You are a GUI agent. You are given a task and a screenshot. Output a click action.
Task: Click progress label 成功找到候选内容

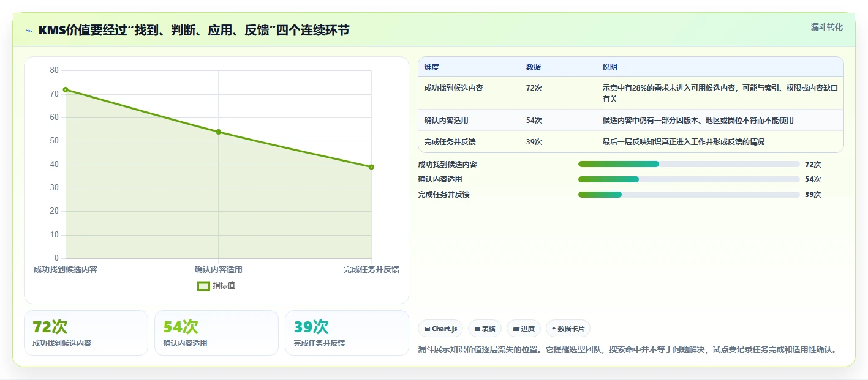click(x=447, y=164)
